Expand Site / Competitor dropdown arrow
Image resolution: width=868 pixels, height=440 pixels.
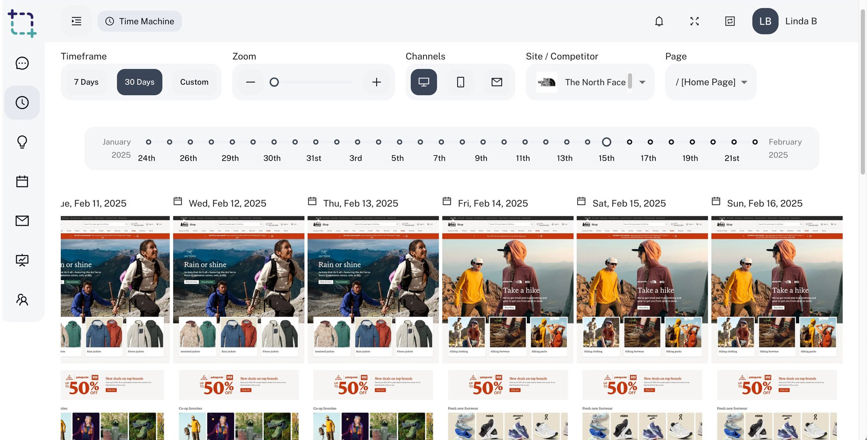click(642, 82)
